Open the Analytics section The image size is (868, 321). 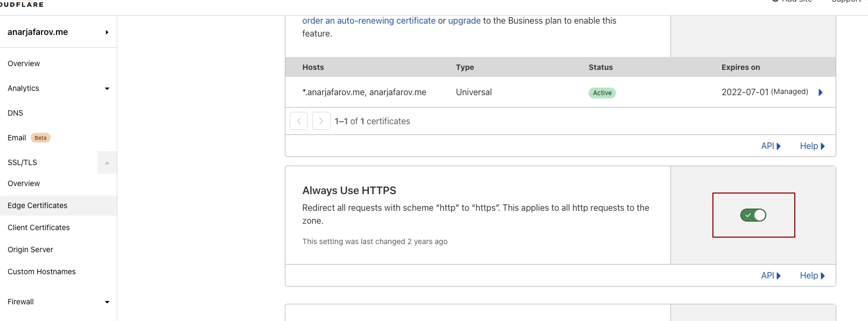pos(24,88)
